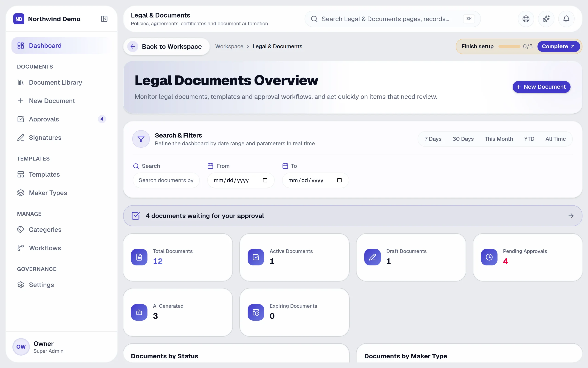Click the Draft Documents pencil icon

coord(372,257)
